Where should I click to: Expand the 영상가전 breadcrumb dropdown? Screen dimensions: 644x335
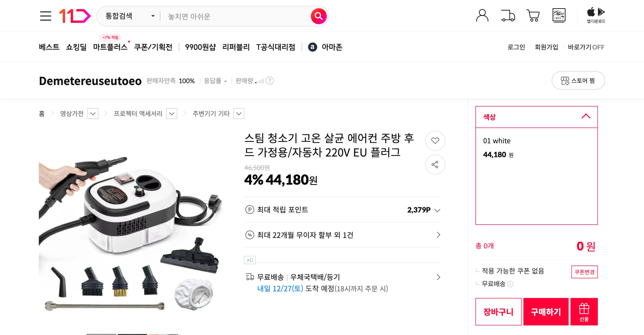[x=93, y=114]
